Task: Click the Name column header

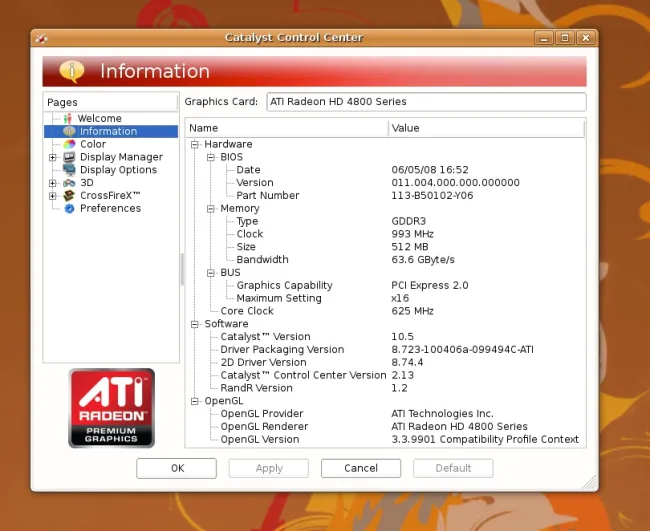Action: [x=287, y=128]
